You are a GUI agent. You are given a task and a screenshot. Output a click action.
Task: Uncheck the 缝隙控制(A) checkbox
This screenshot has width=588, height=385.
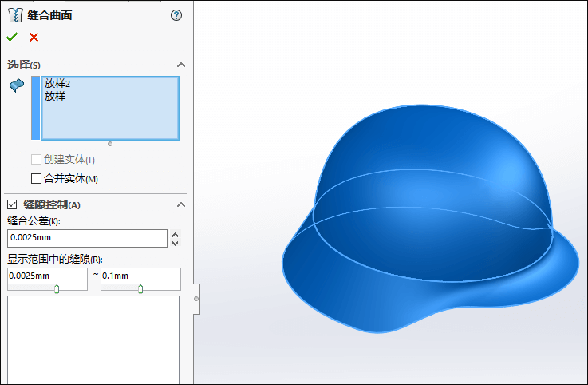(12, 204)
